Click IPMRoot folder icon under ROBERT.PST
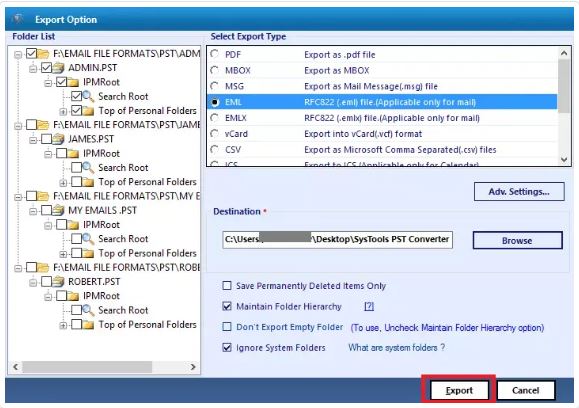This screenshot has width=579, height=408. 73,296
